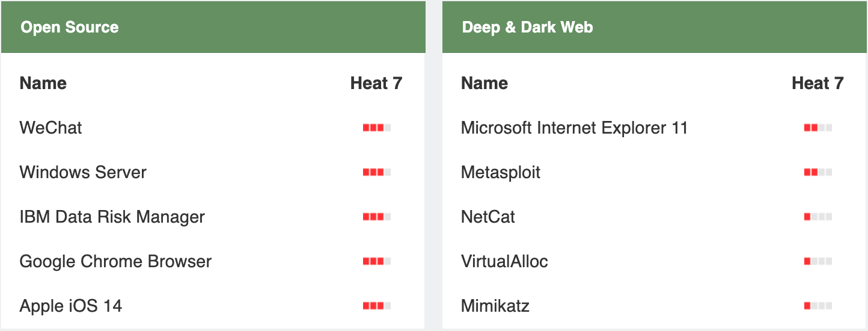This screenshot has height=331, width=868.
Task: Click the Open Source panel header
Action: click(x=213, y=27)
